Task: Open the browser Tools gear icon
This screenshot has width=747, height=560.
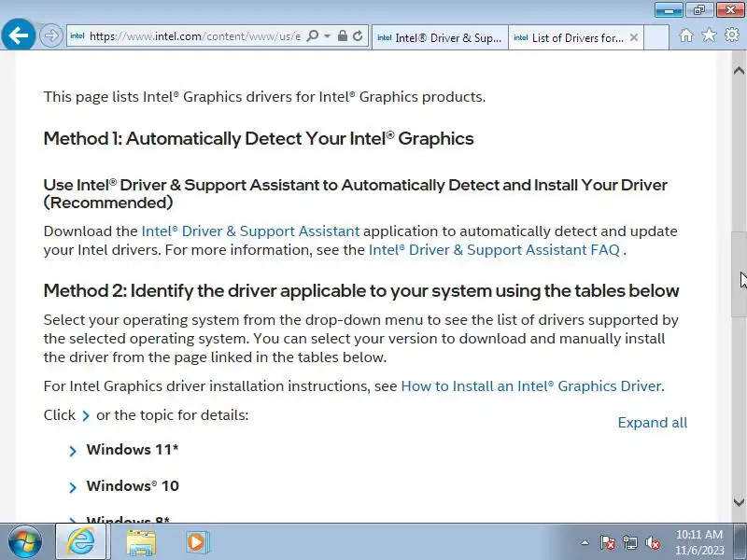Action: (x=732, y=35)
